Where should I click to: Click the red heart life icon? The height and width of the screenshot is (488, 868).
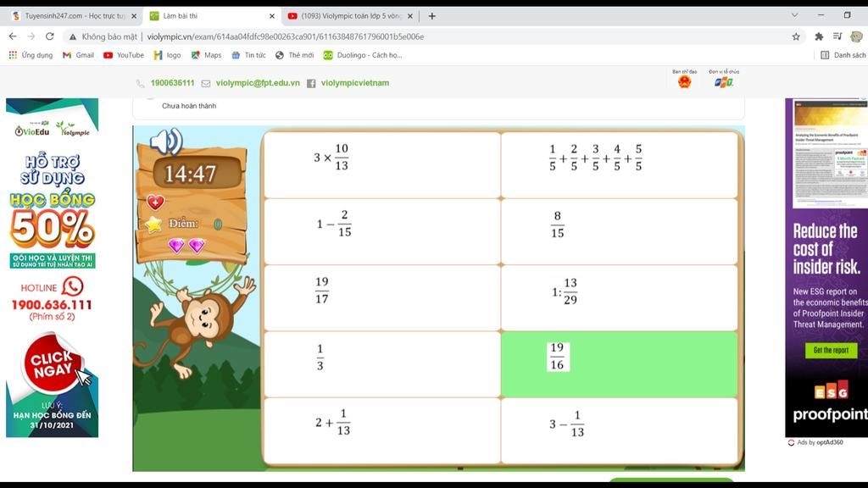point(156,202)
